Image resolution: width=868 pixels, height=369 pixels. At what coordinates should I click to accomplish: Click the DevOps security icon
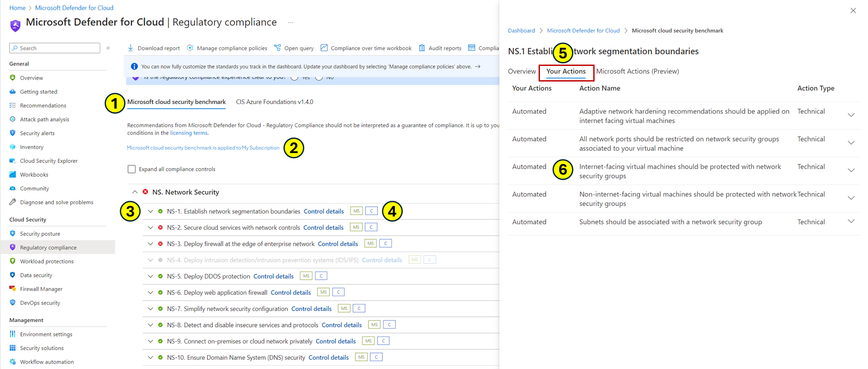[x=13, y=303]
